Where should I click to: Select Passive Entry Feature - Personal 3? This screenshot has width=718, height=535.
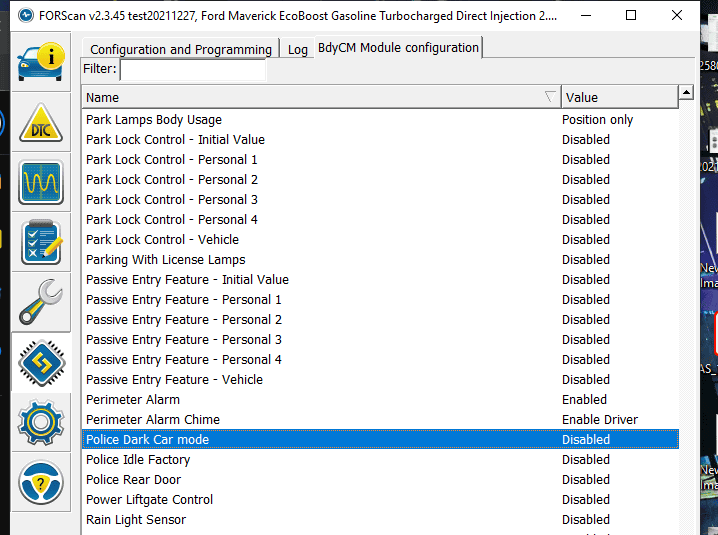380,340
